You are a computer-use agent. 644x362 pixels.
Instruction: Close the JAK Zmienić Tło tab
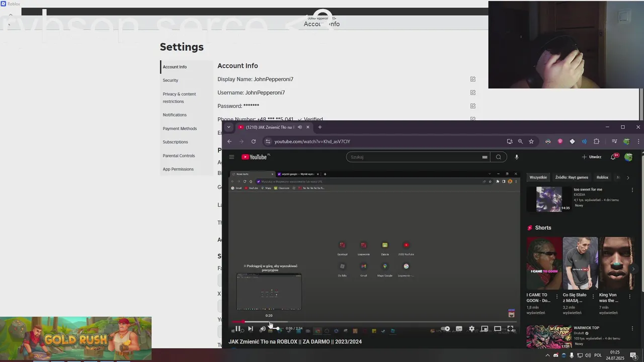coord(308,127)
